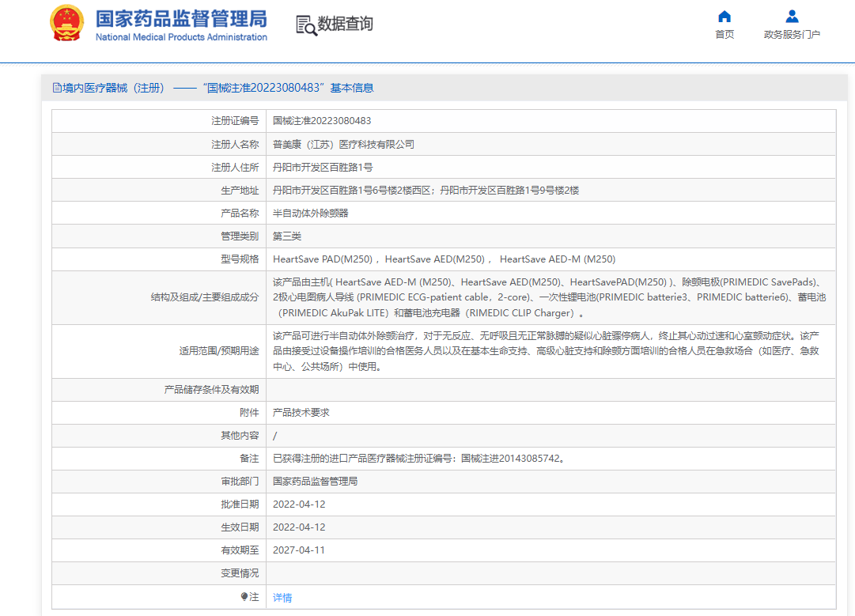
Task: Click the slash value beside 其他内容
Action: coord(274,436)
